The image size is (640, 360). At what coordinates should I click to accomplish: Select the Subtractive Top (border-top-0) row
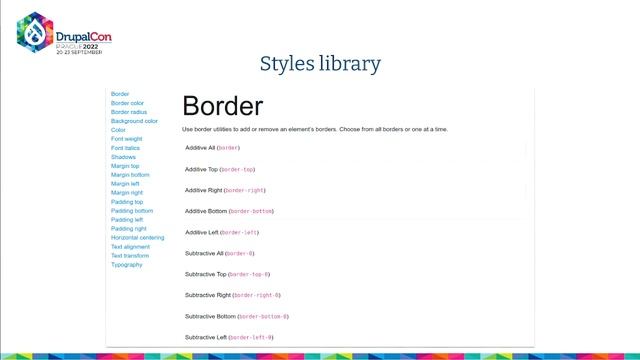point(227,274)
